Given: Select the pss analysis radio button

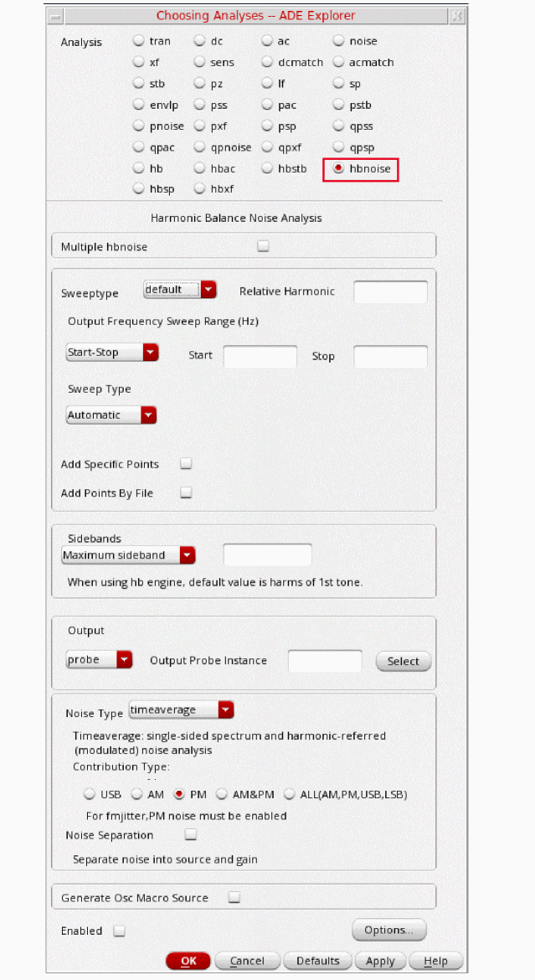Looking at the screenshot, I should [x=199, y=105].
